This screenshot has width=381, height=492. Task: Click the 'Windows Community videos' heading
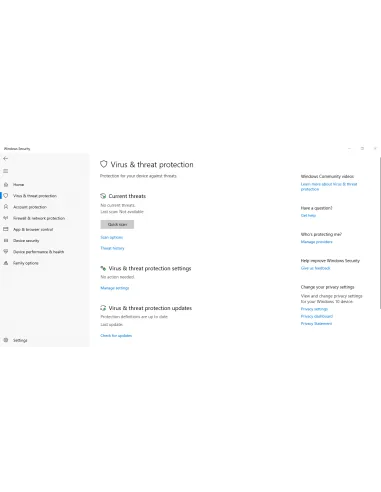tap(327, 176)
